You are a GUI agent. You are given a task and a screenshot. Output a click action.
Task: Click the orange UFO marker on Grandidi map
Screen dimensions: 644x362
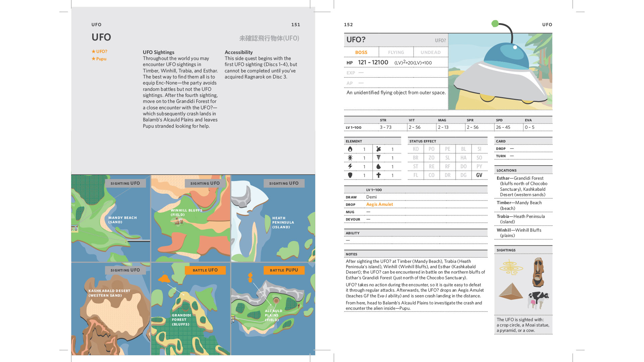click(164, 279)
